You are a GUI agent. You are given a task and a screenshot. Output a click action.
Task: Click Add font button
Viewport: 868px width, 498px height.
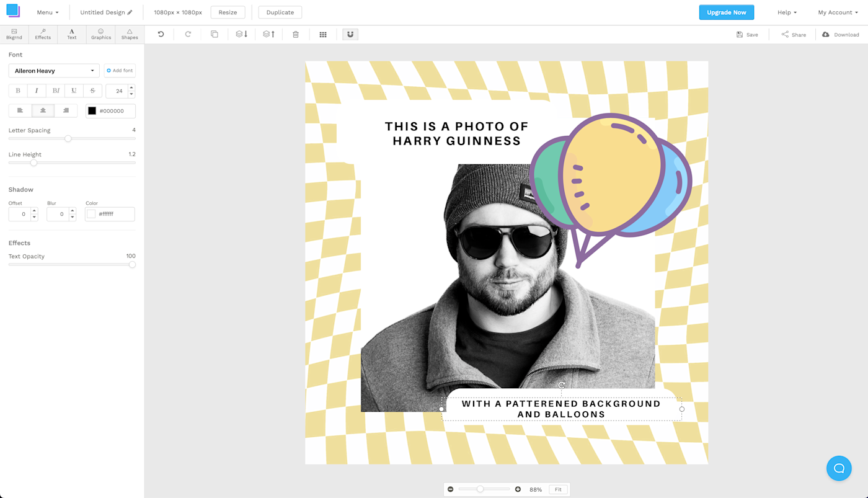click(120, 71)
